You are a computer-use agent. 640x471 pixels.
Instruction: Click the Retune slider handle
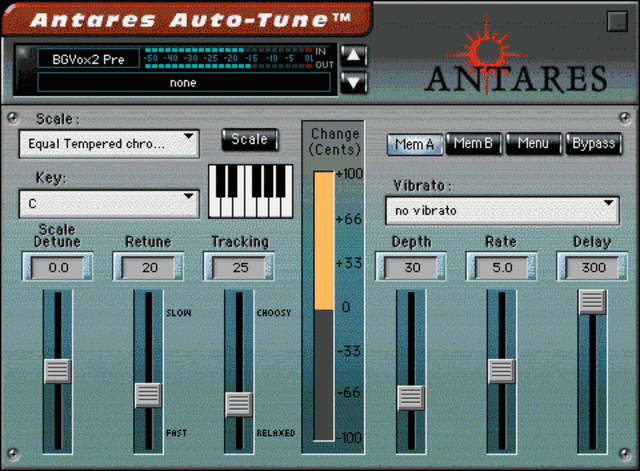pyautogui.click(x=149, y=395)
